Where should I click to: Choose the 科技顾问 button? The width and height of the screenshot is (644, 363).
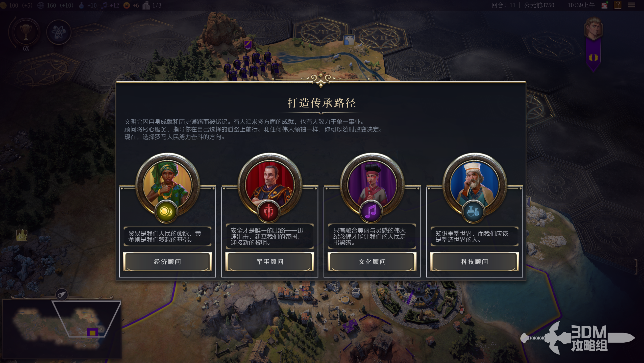(474, 262)
